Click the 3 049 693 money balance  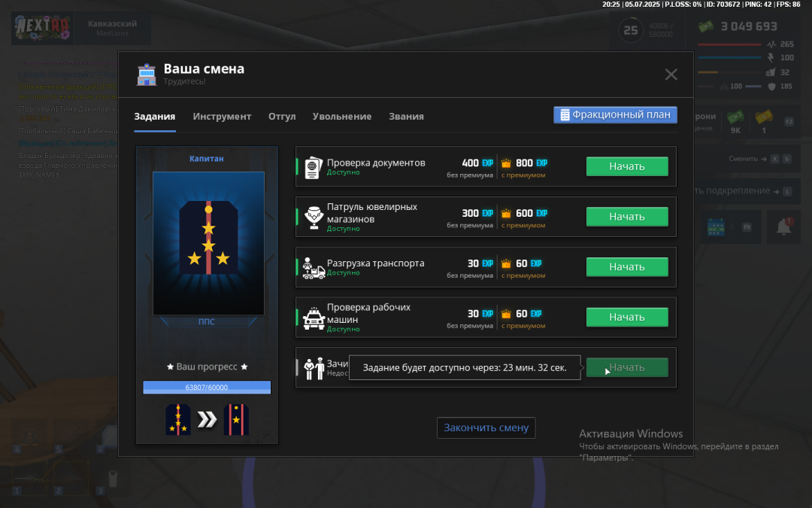point(749,26)
